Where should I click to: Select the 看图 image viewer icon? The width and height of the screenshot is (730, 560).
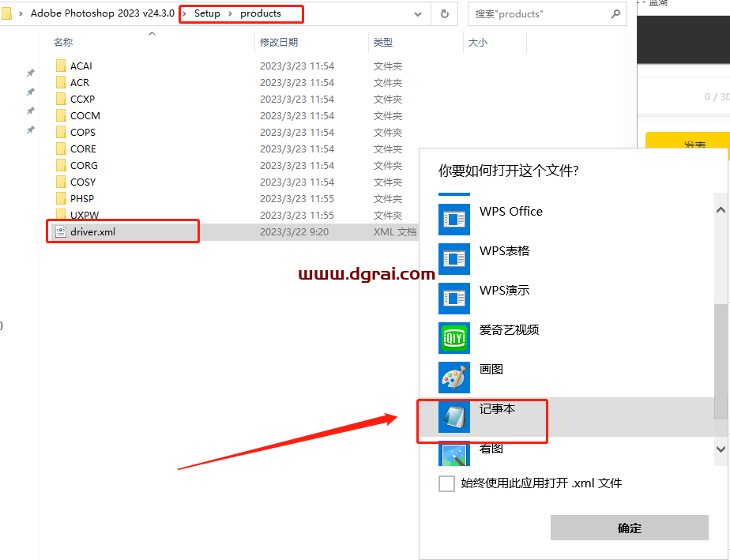pos(454,453)
